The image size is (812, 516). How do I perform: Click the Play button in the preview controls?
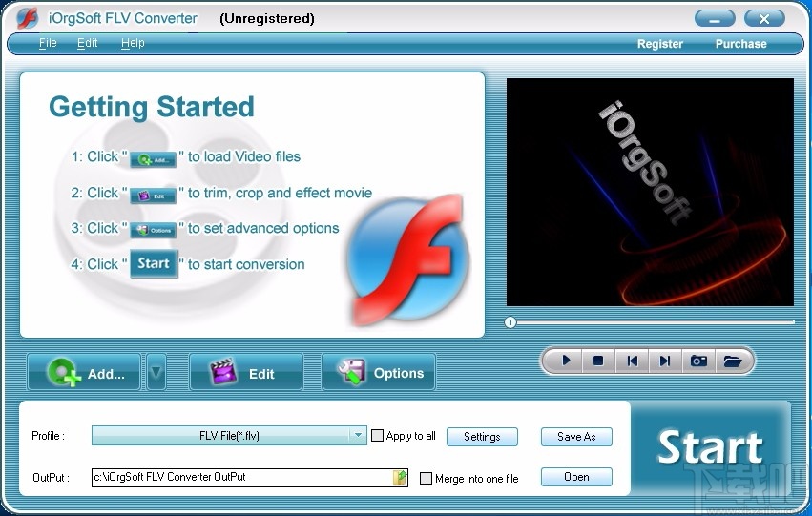[566, 361]
